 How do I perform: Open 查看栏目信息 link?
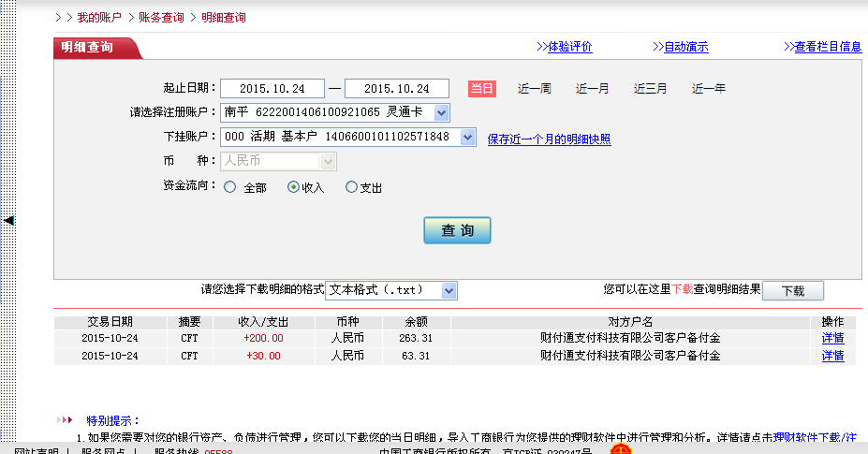tap(828, 47)
